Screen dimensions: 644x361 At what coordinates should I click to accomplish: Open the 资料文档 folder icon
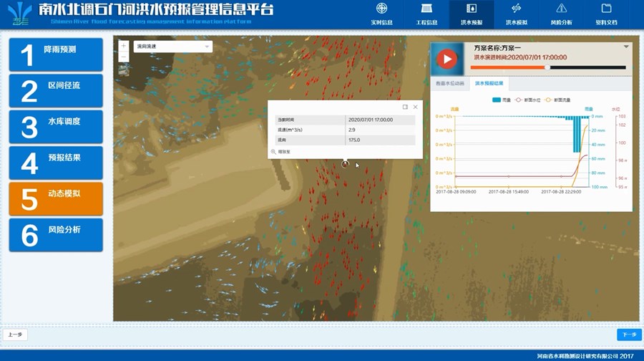[x=606, y=9]
